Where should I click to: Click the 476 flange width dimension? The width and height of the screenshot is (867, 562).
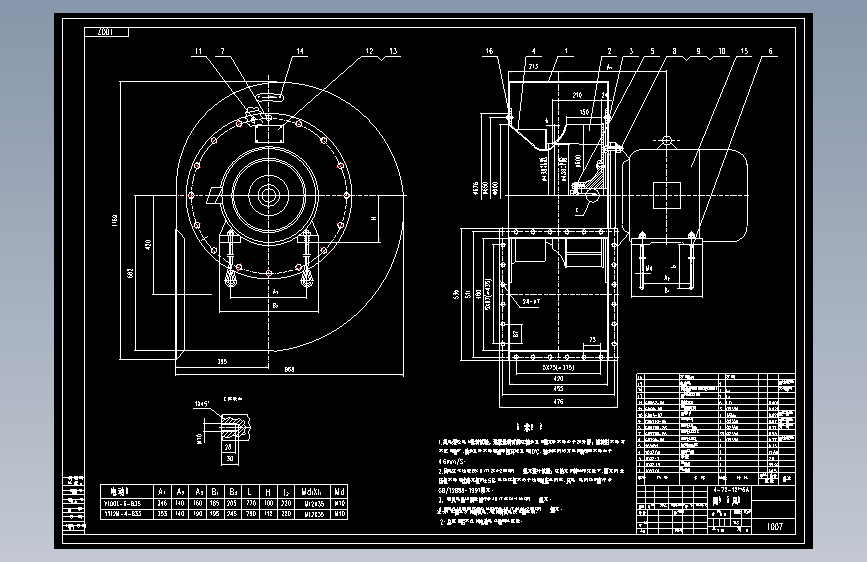coord(558,402)
